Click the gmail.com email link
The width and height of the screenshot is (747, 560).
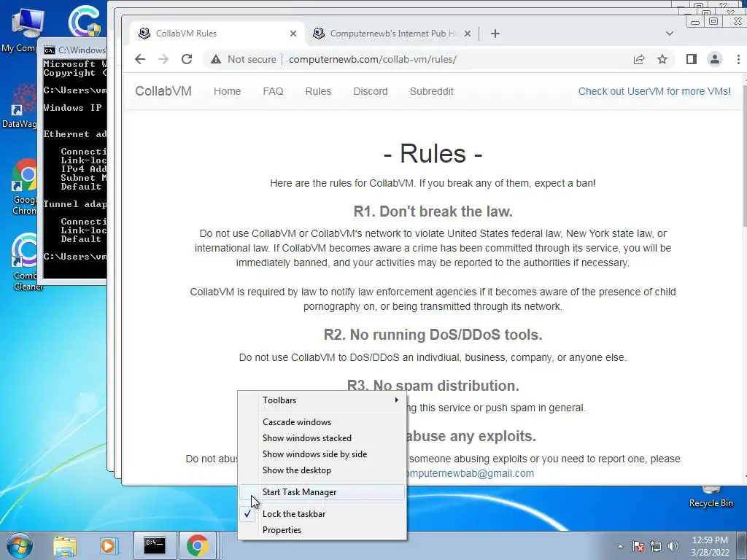tap(469, 473)
